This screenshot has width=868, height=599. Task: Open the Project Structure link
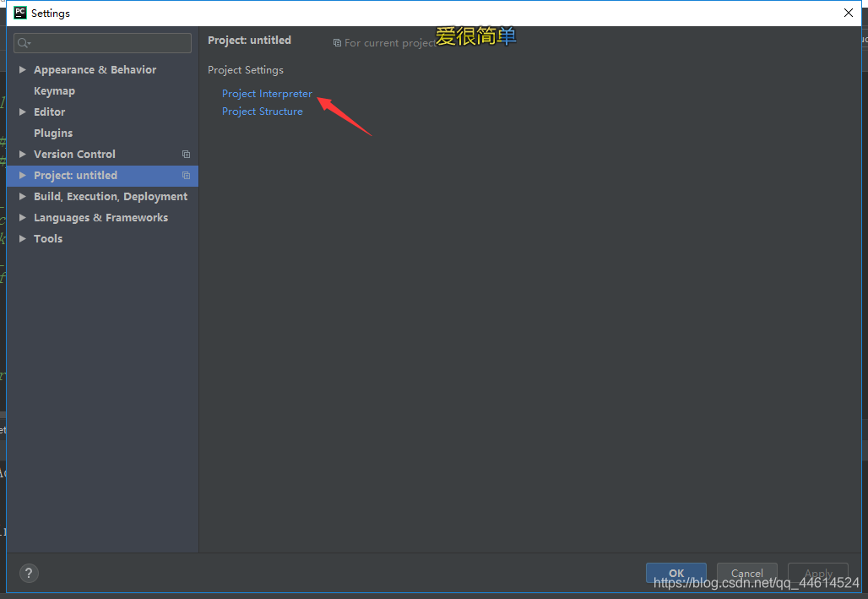pos(263,112)
